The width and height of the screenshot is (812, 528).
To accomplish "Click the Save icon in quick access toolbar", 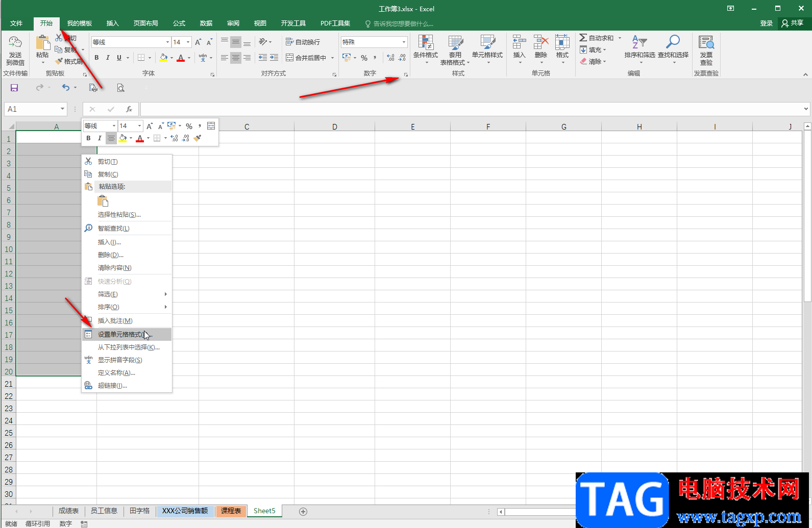I will pyautogui.click(x=14, y=88).
